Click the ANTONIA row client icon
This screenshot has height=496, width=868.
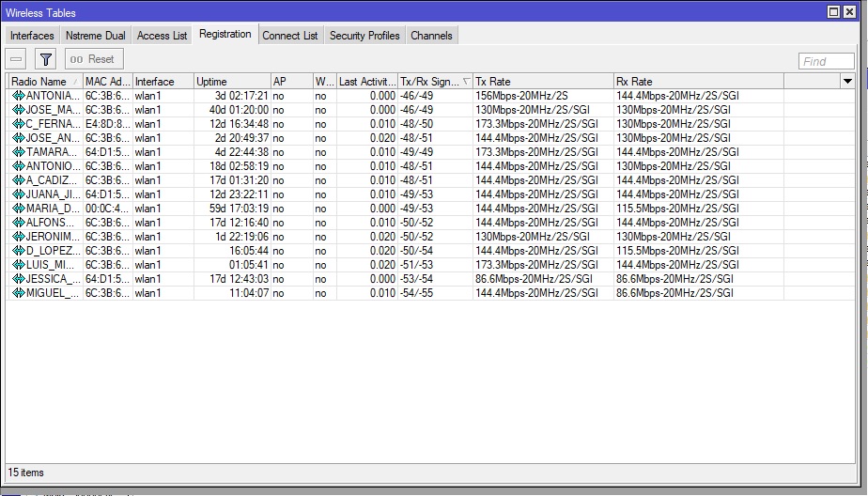click(x=18, y=96)
